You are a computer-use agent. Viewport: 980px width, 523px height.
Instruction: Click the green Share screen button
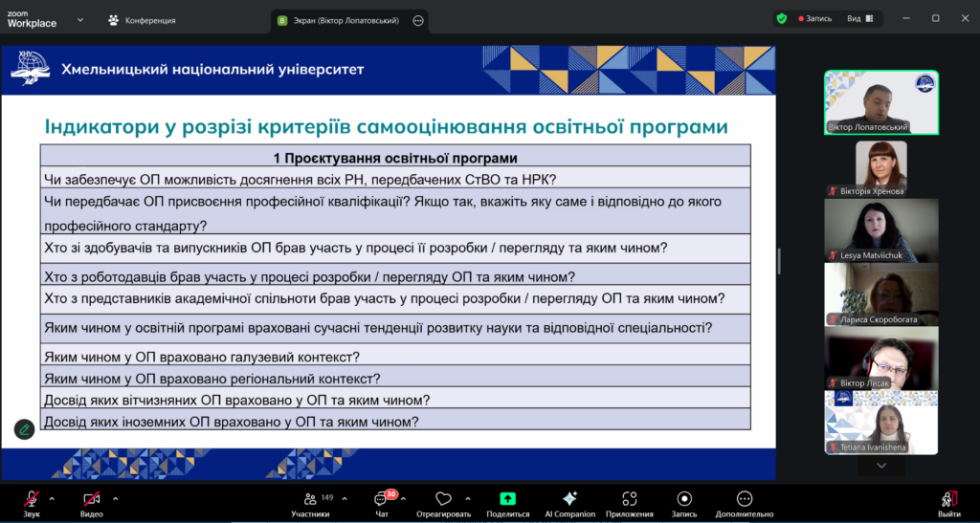(507, 504)
